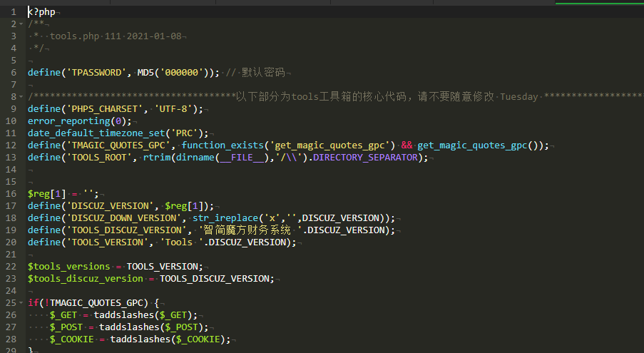This screenshot has height=353, width=644.
Task: Click the 'DISCUZ_VERSION' string on line 17
Action: tap(110, 206)
